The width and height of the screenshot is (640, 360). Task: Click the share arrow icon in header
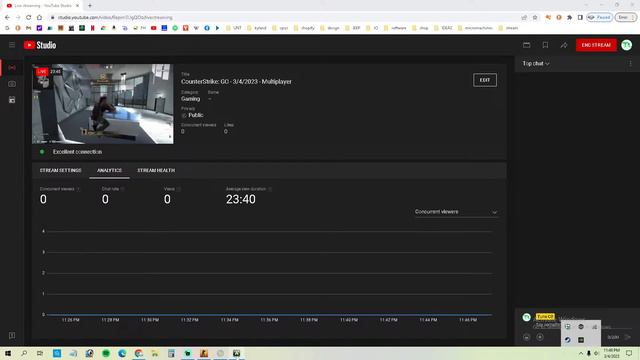(x=564, y=45)
